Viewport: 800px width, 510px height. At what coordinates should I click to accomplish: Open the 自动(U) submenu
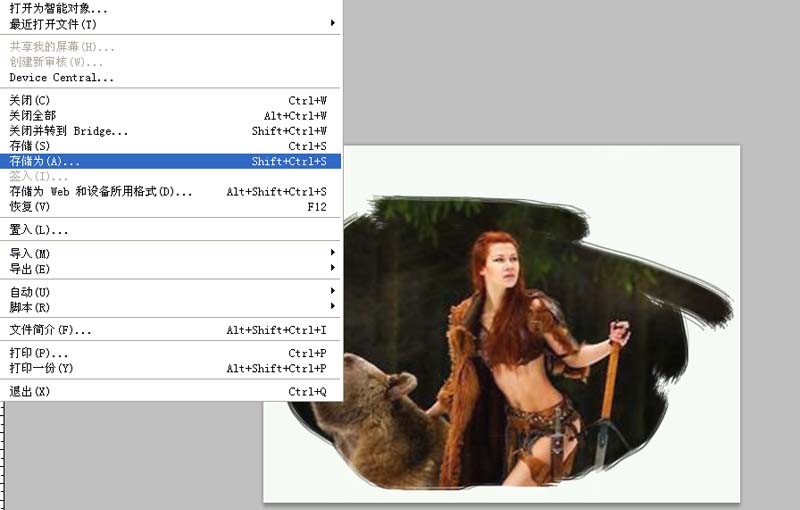30,292
